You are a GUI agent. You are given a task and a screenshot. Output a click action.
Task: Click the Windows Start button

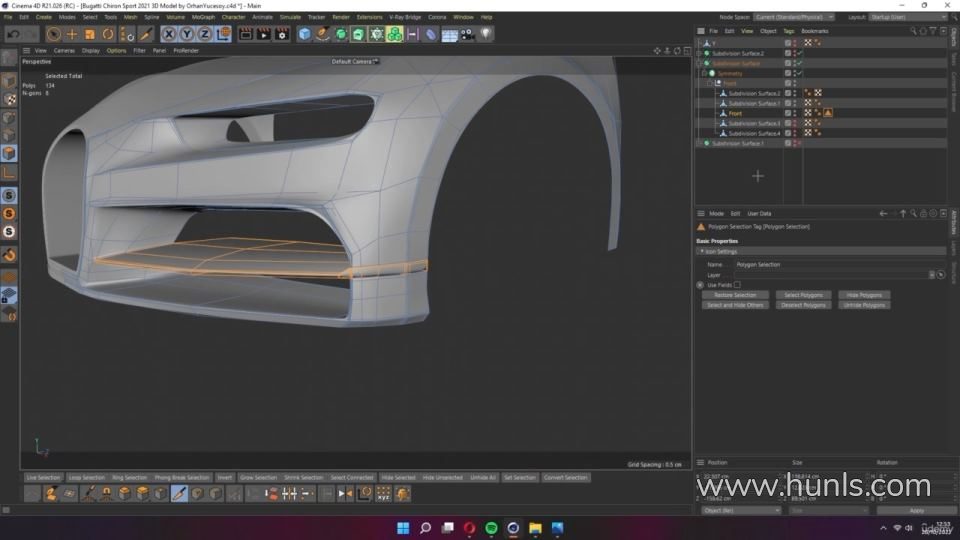click(403, 528)
